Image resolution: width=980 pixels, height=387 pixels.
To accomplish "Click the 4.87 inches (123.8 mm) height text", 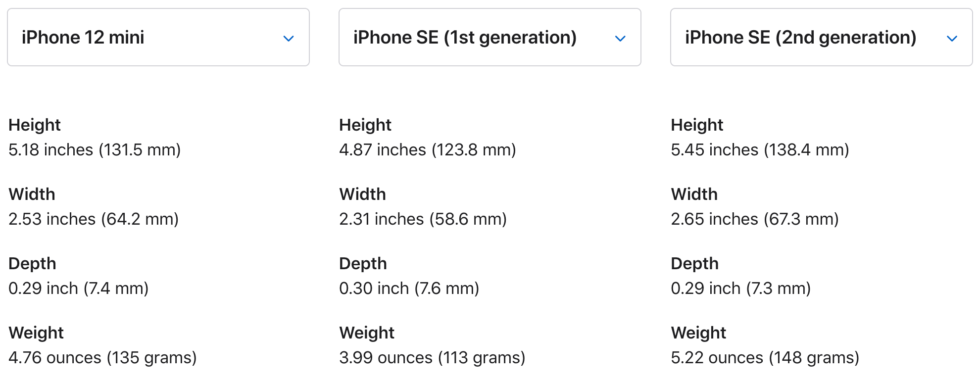I will click(428, 149).
